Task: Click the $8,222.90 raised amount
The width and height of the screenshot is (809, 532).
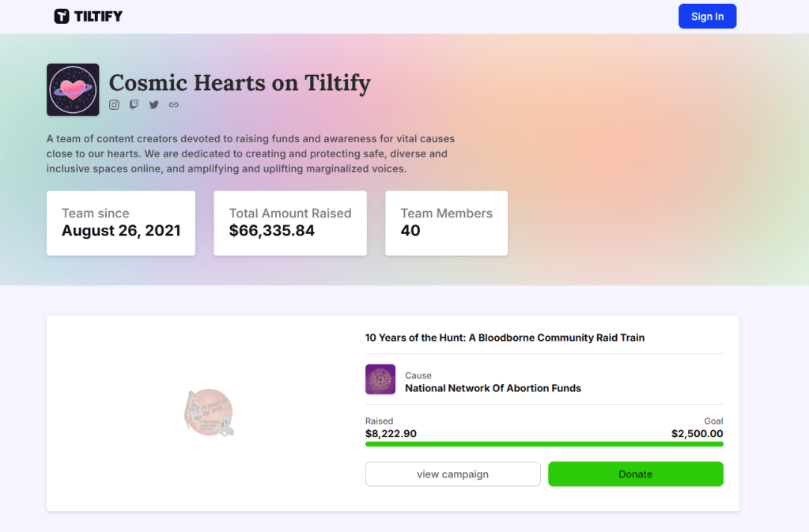Action: 391,434
